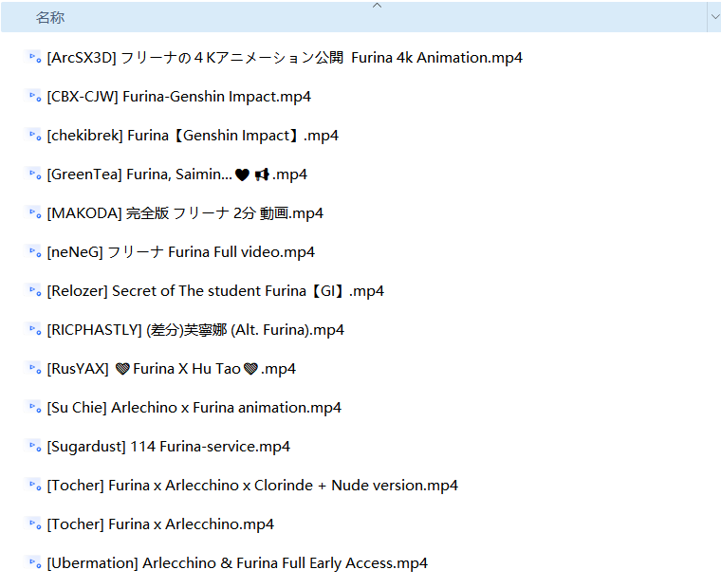Select Su Chie Arlechino x Furina animation.mp4
The image size is (721, 588).
click(x=194, y=408)
